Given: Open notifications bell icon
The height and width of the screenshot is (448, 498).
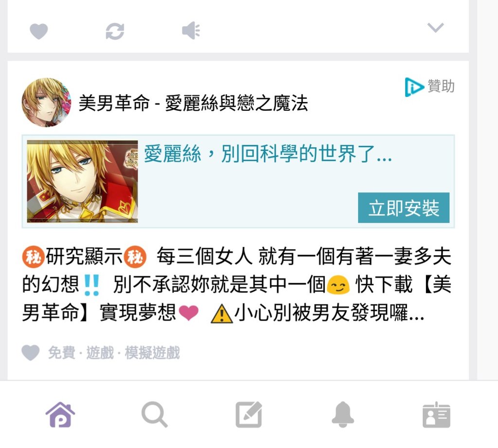Looking at the screenshot, I should 343,414.
